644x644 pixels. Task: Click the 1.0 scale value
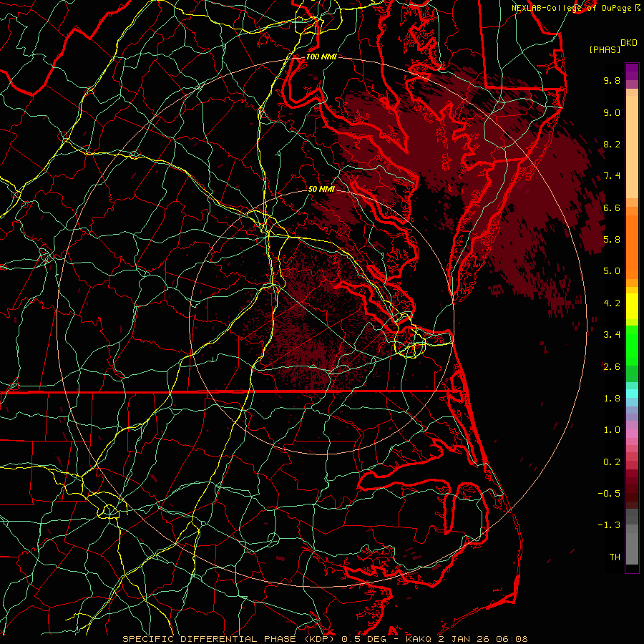612,430
